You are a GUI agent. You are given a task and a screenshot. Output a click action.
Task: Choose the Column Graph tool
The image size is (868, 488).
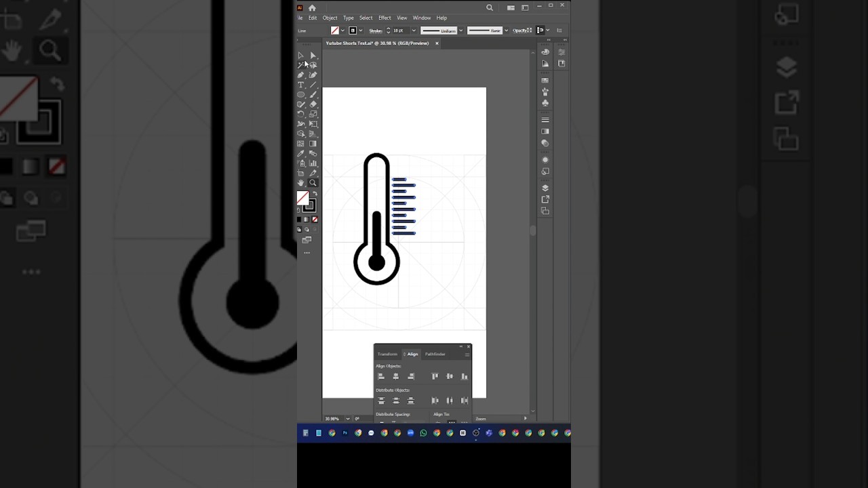point(313,163)
